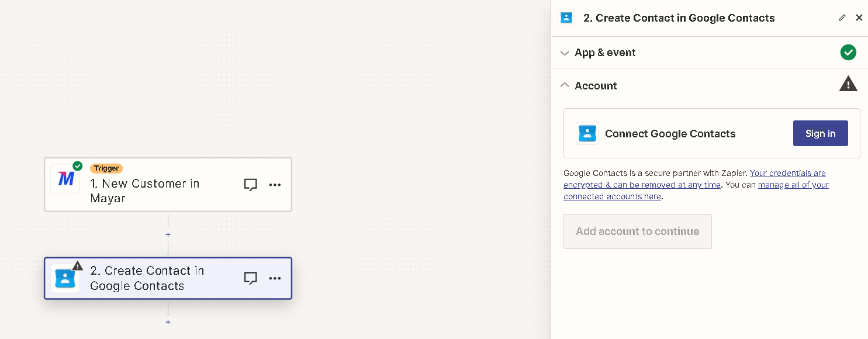Sign in to Google Contacts
Viewport: 868px width, 339px height.
point(820,133)
